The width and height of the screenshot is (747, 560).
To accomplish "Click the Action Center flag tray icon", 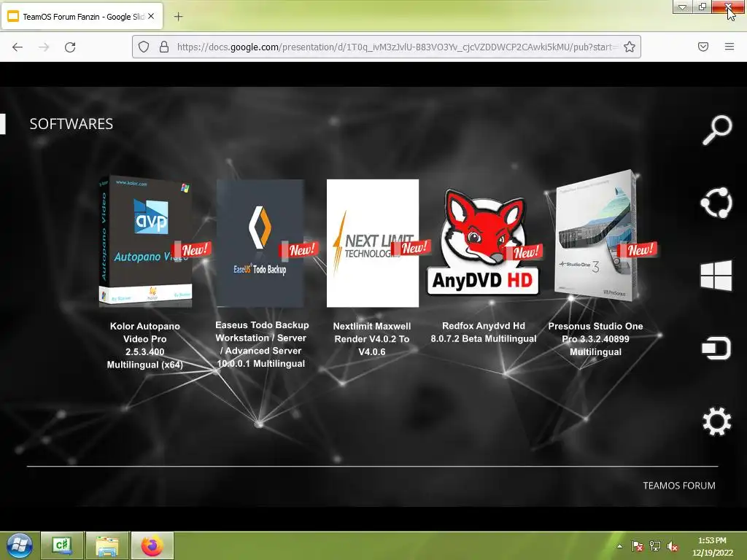I will point(638,546).
